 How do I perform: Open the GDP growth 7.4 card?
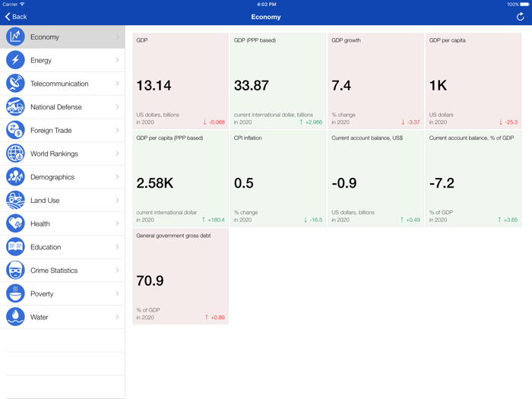click(x=375, y=81)
